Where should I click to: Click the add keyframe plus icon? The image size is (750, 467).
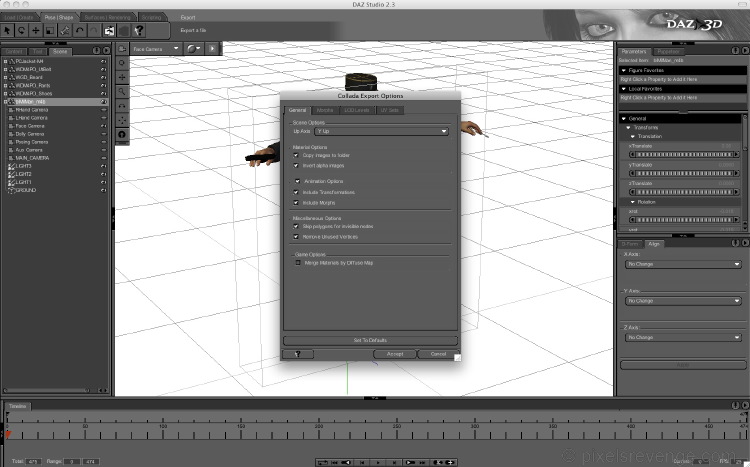[x=450, y=463]
